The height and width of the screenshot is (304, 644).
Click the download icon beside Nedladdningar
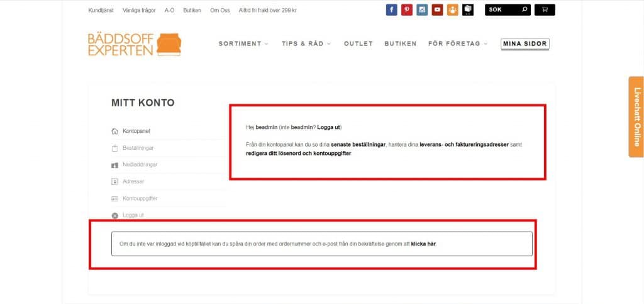point(115,165)
